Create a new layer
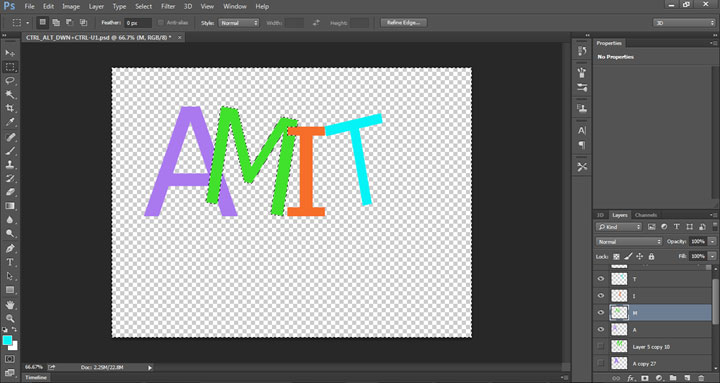Image resolution: width=720 pixels, height=383 pixels. click(686, 378)
